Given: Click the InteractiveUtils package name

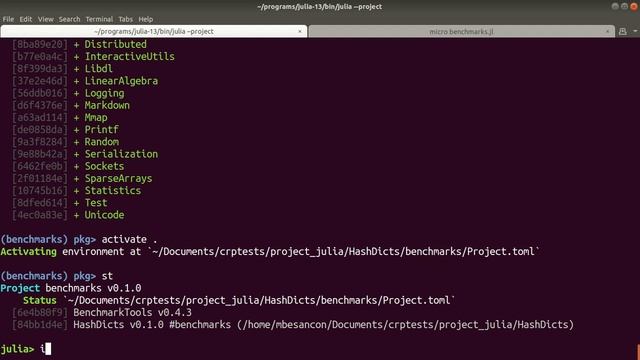Looking at the screenshot, I should [129, 56].
